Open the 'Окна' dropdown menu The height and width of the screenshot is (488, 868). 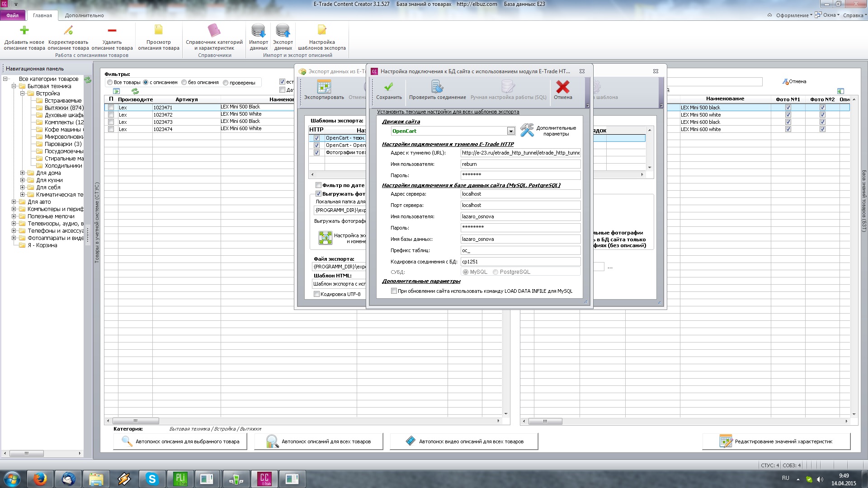[827, 15]
